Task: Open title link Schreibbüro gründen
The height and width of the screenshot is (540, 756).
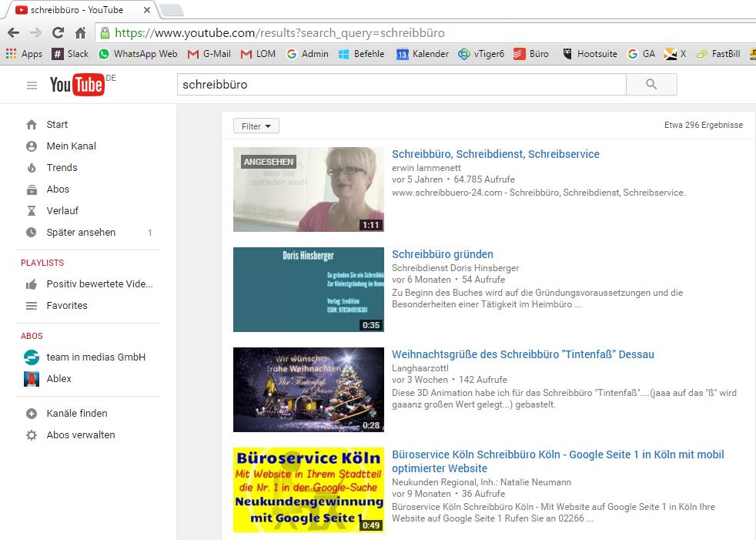Action: 443,254
